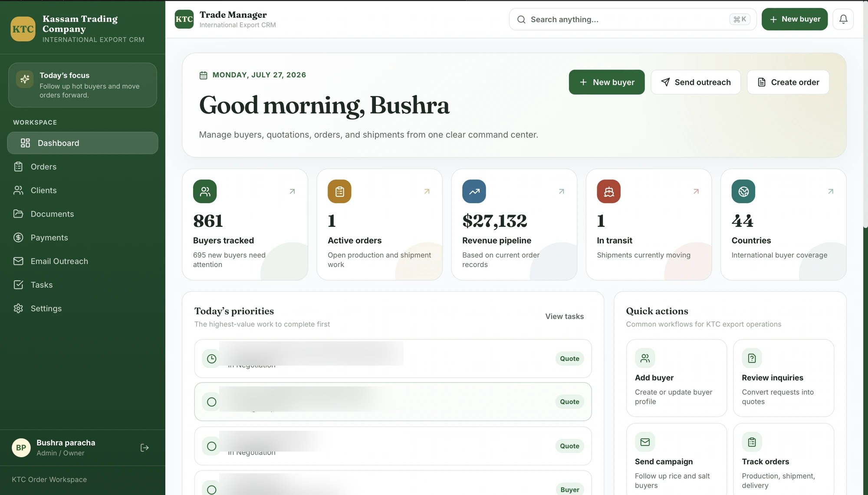
Task: Open Track orders quick action card
Action: pyautogui.click(x=783, y=459)
